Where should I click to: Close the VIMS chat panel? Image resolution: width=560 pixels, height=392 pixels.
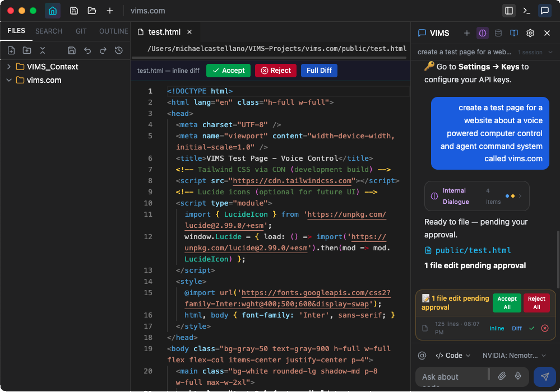coord(547,33)
